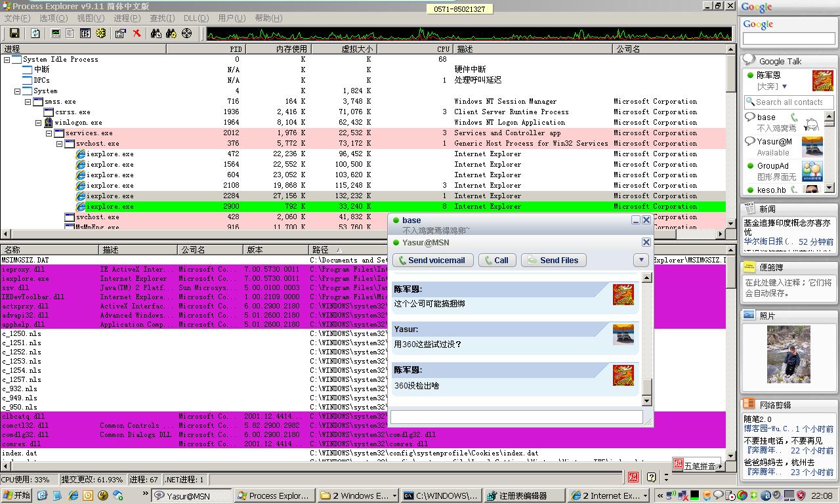Viewport: 840px width, 504px height.
Task: Click the first binoculars Find icon
Action: pos(156,33)
